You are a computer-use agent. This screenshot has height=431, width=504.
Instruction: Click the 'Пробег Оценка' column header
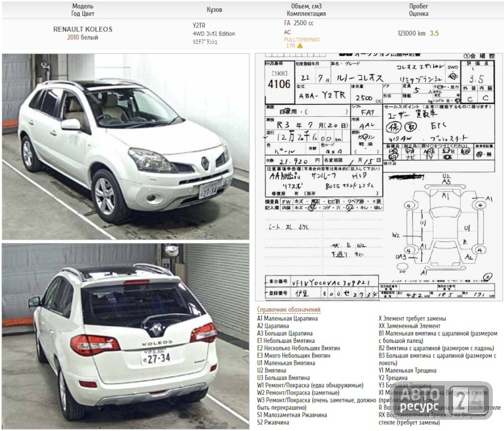click(418, 10)
